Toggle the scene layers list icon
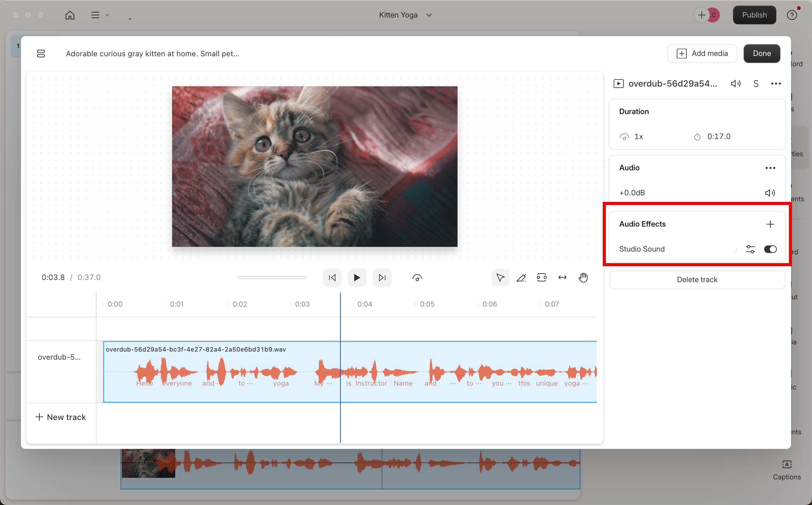812x505 pixels. point(41,53)
